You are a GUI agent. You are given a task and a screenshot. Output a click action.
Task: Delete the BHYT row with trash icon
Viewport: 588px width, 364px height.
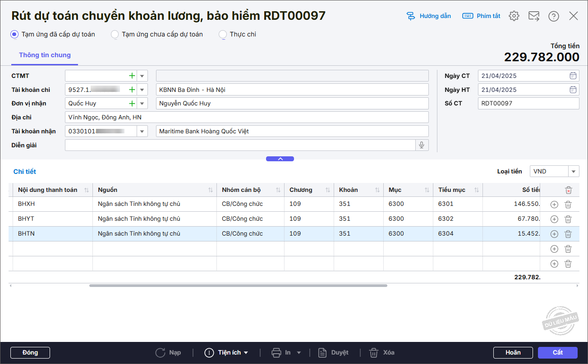[x=568, y=219]
